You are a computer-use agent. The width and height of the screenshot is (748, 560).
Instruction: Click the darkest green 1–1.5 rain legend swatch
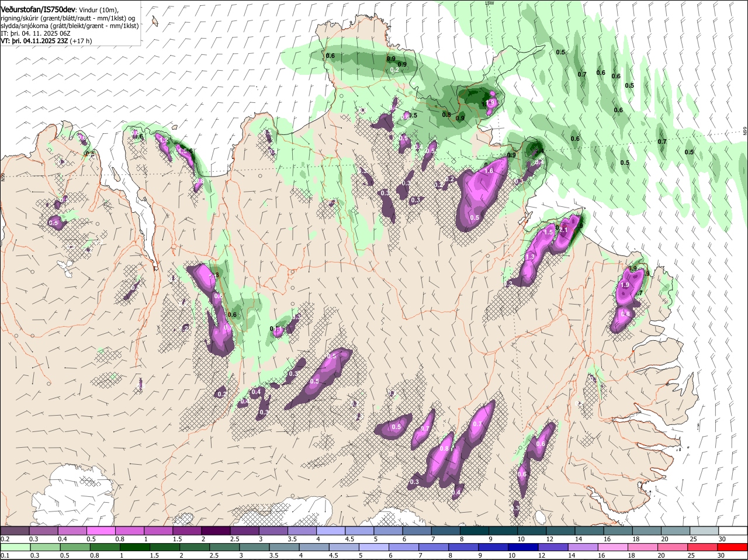coord(136,547)
